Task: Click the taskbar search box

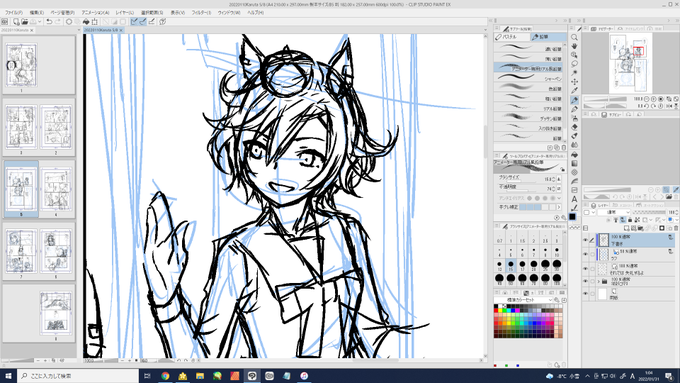Action: [x=78, y=376]
